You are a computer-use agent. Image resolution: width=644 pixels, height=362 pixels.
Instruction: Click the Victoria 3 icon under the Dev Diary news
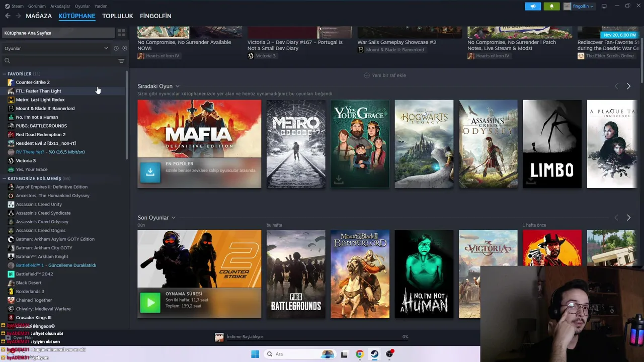[x=251, y=56]
